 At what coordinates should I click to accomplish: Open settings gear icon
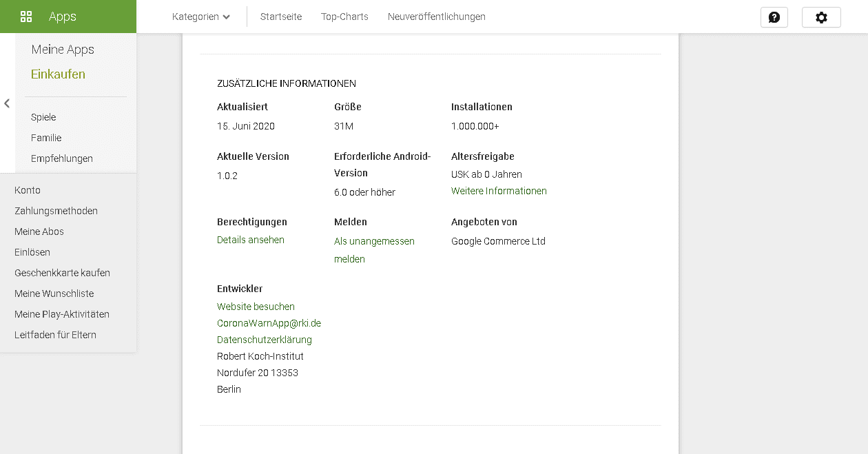[x=821, y=17]
